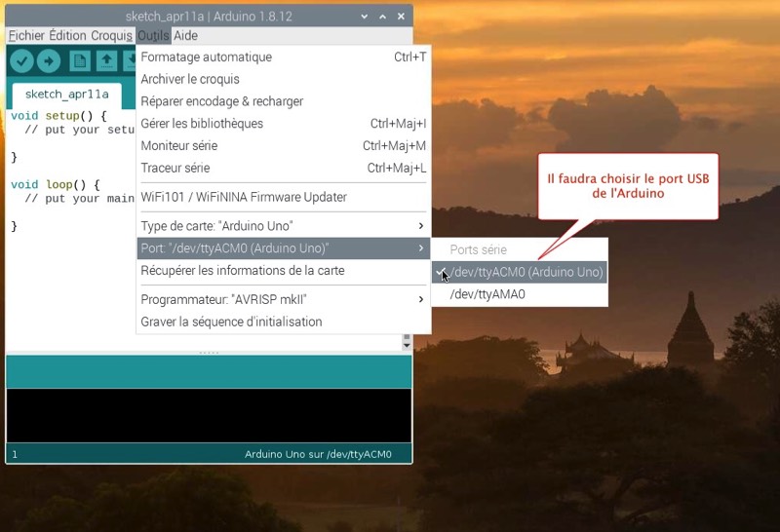Select Formatage automatique
Screen dimensions: 780x532
click(x=207, y=57)
